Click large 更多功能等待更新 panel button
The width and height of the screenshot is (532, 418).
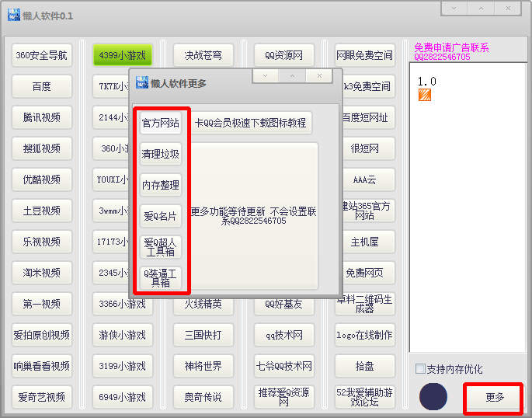coord(254,216)
